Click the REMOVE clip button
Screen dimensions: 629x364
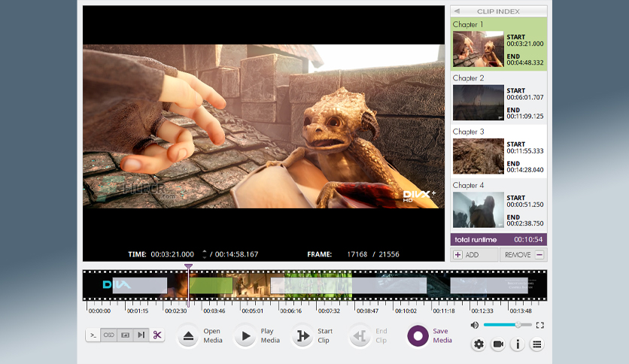pyautogui.click(x=524, y=254)
